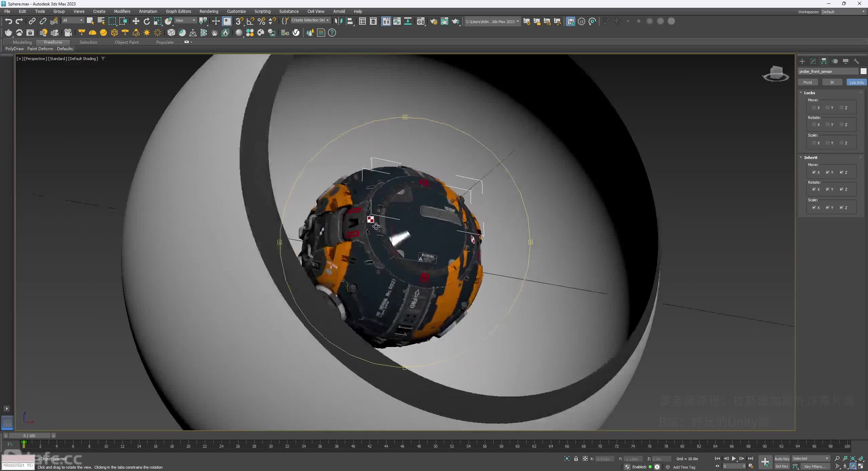The width and height of the screenshot is (868, 471).
Task: Select the Unlink Selection tool
Action: 43,21
